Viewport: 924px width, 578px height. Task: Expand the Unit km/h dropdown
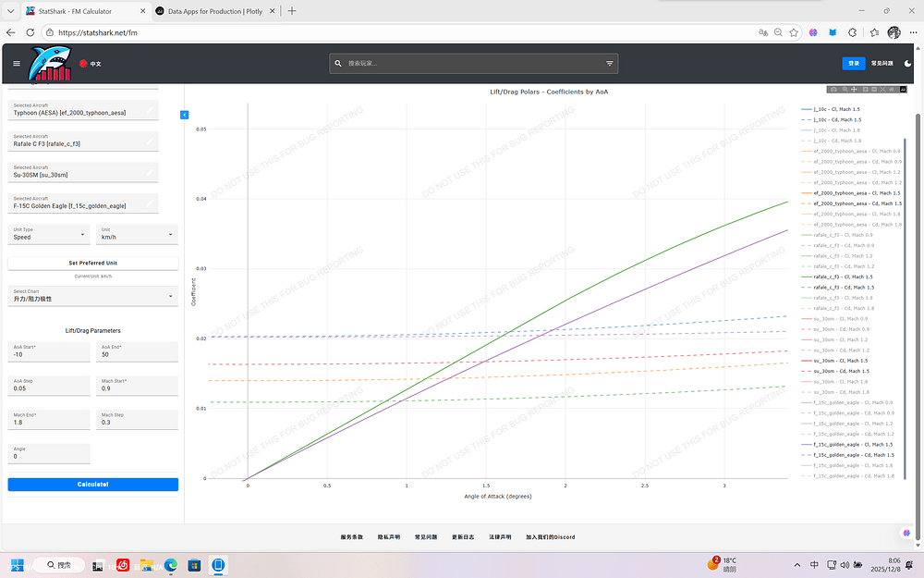(x=137, y=234)
